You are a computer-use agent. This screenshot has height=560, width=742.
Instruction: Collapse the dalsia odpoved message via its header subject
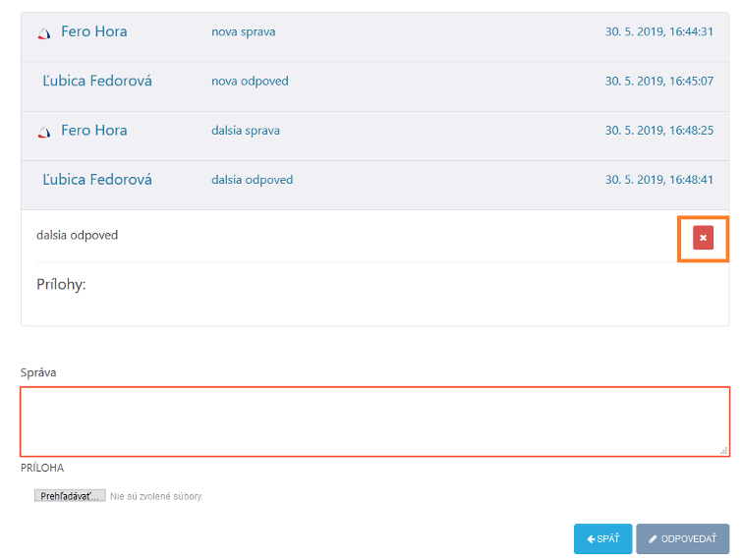pyautogui.click(x=252, y=180)
